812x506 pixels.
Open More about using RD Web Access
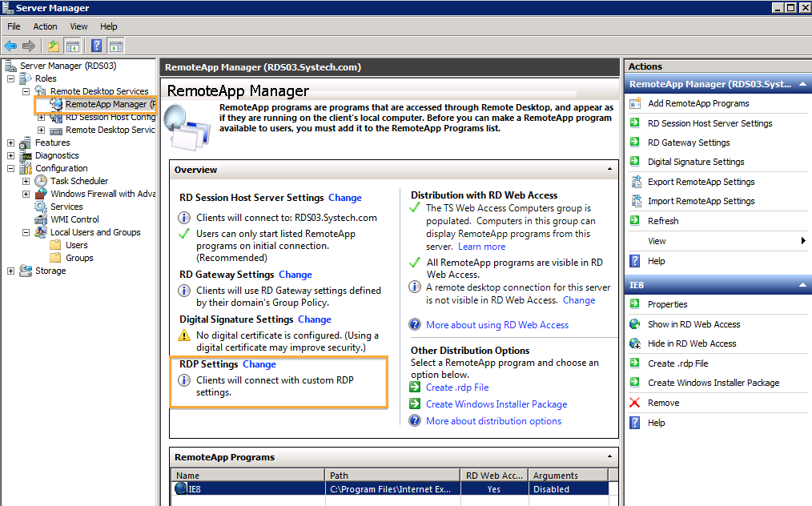(497, 325)
